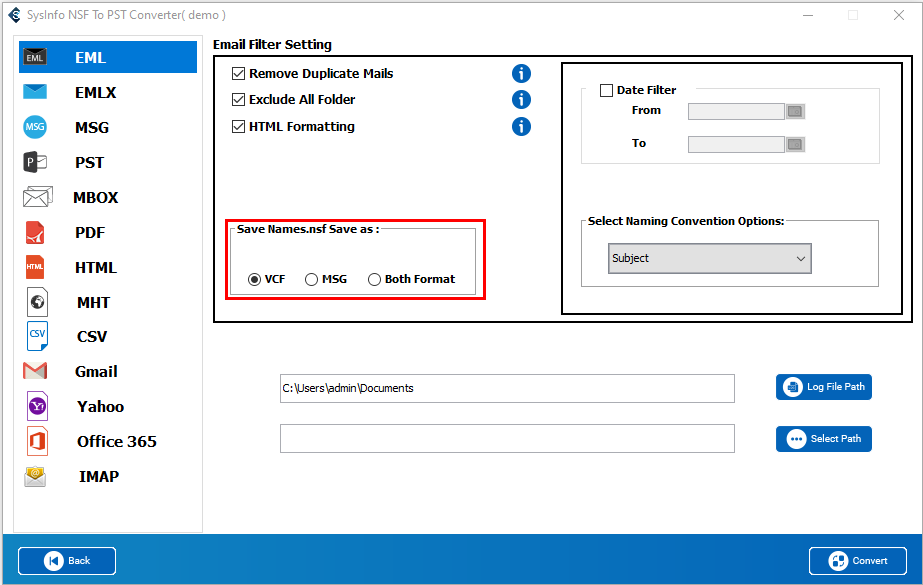
Task: Click the Yahoo purple icon
Action: click(x=38, y=406)
